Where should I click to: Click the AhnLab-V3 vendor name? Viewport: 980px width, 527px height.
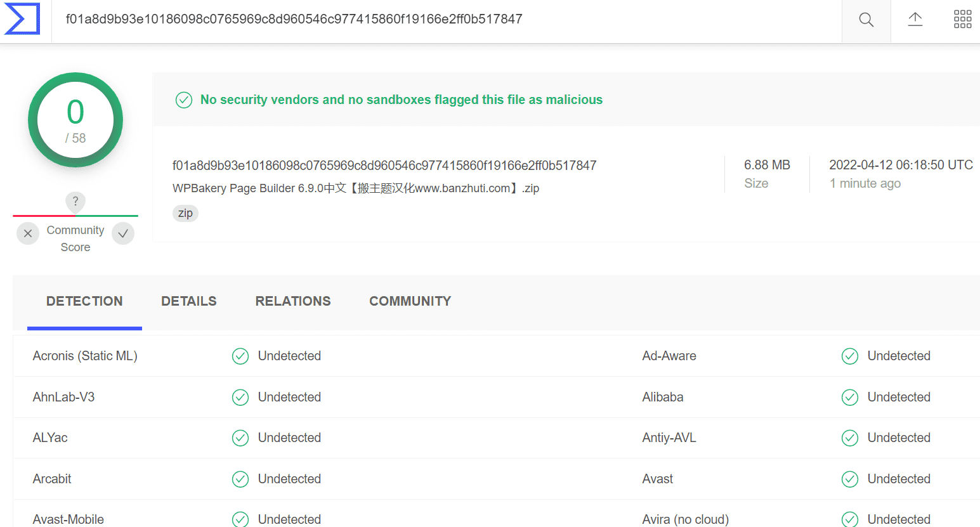click(63, 397)
